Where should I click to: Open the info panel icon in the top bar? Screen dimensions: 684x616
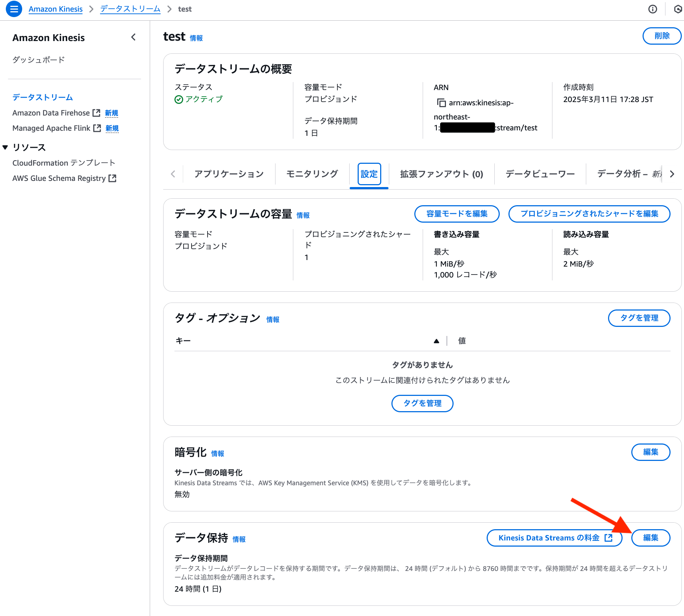(x=653, y=9)
